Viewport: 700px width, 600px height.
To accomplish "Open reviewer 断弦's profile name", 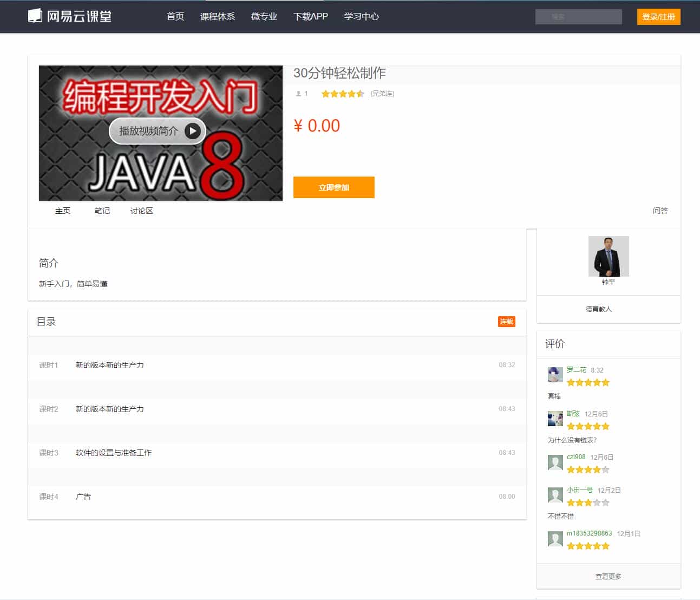I will [573, 414].
